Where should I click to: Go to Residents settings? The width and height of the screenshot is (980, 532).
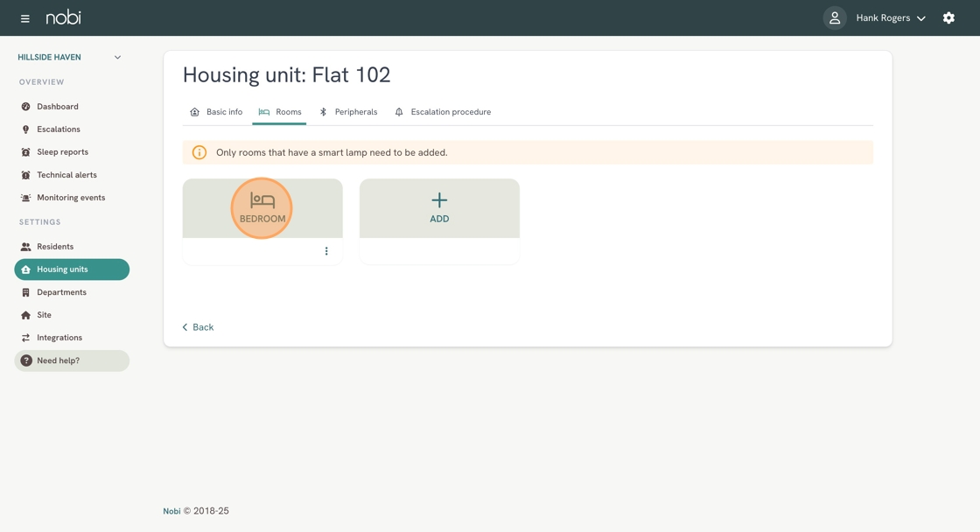click(55, 246)
